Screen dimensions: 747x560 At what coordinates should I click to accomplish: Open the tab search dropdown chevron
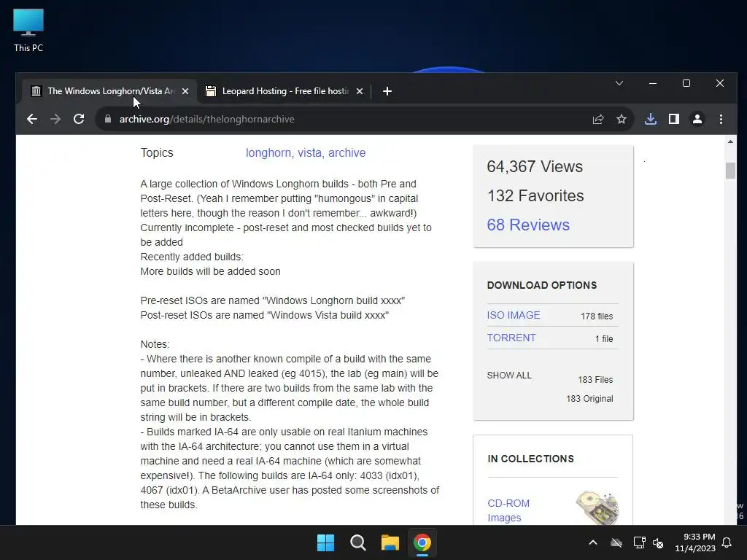pos(619,83)
